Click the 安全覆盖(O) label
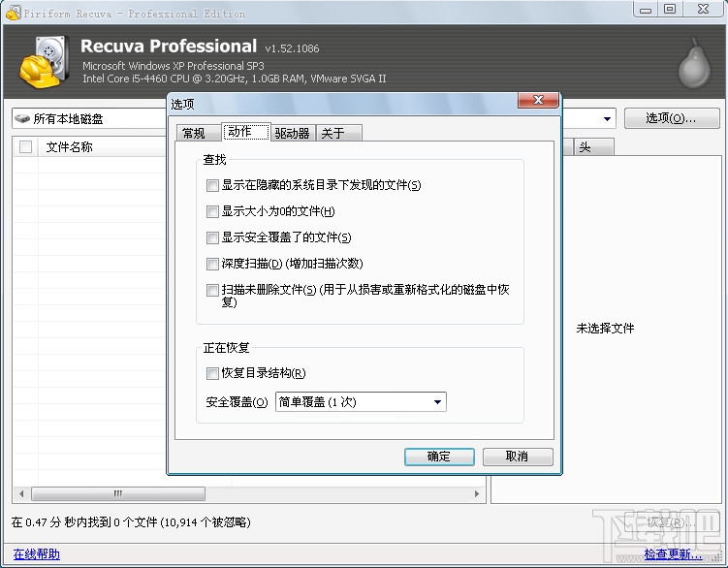The height and width of the screenshot is (568, 728). (x=237, y=402)
